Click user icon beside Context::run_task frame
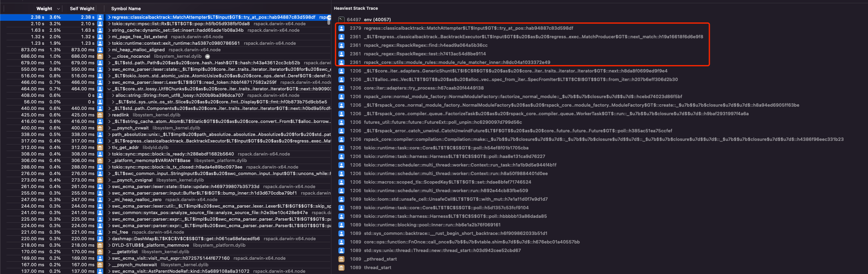Viewport: 868px width, 274px height. click(x=341, y=165)
